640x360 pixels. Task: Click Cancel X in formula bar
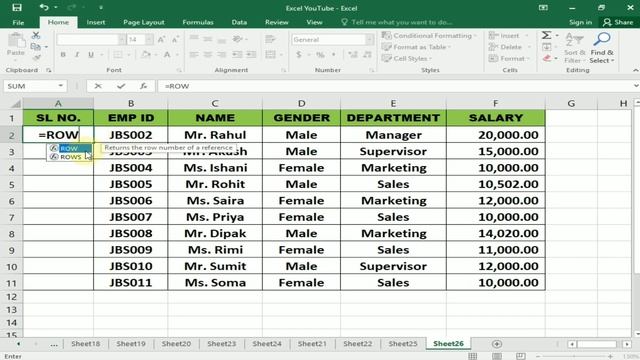[98, 86]
